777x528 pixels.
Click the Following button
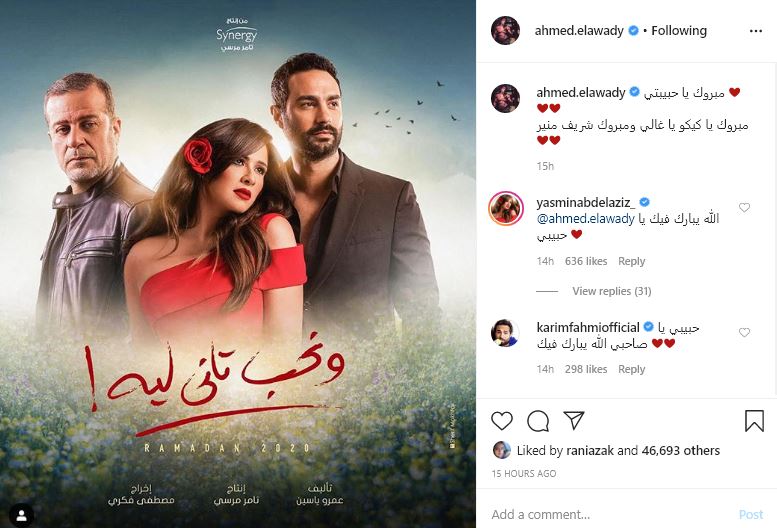tap(679, 31)
